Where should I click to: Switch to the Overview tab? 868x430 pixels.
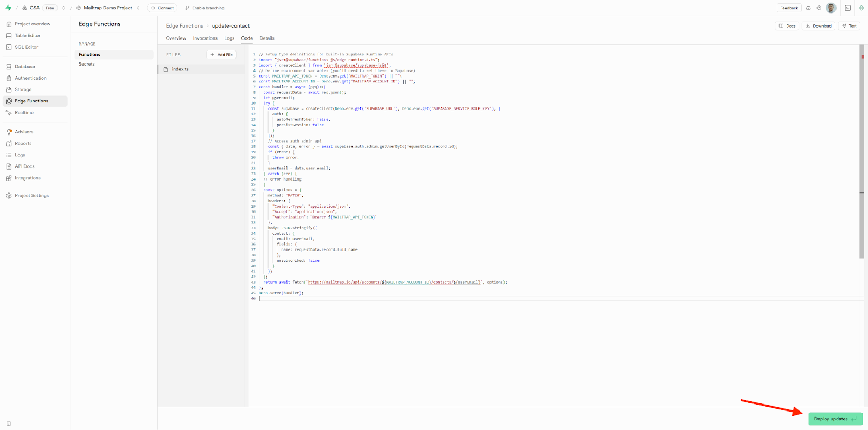coord(176,38)
